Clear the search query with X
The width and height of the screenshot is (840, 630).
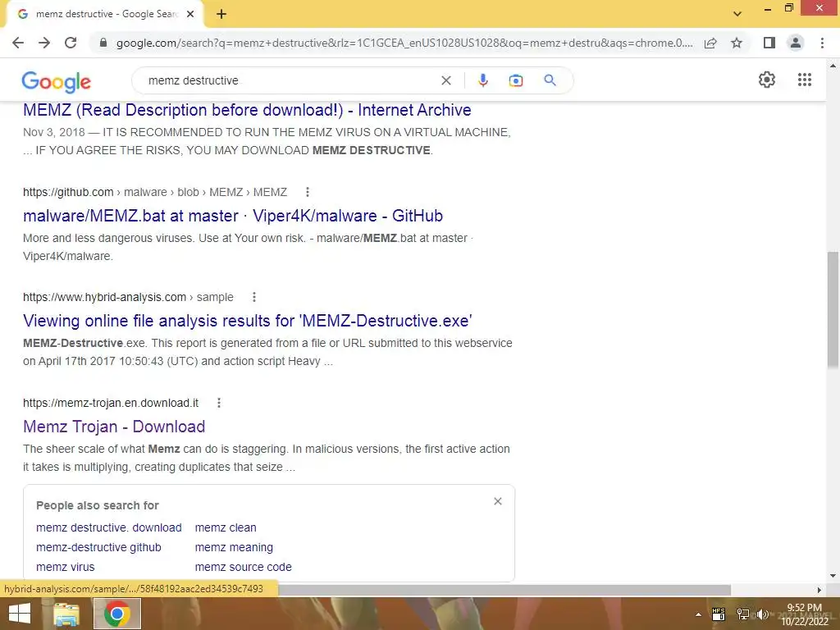[445, 80]
